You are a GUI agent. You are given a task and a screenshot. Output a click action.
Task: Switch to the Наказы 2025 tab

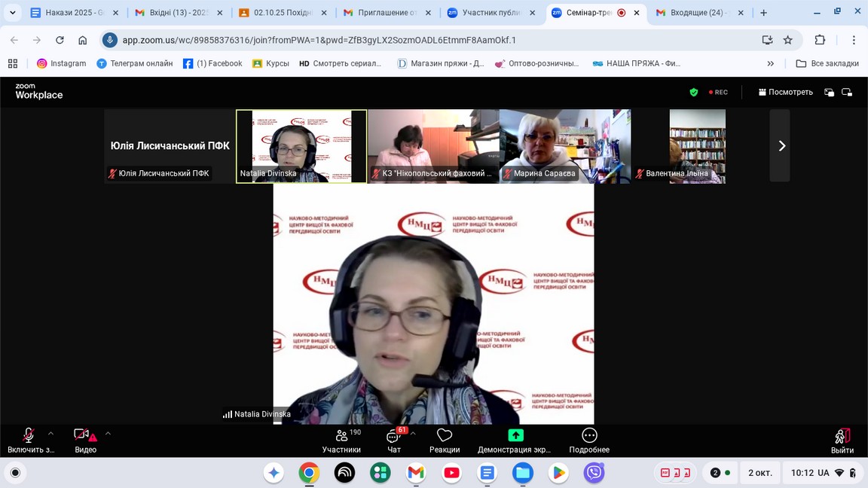(70, 13)
